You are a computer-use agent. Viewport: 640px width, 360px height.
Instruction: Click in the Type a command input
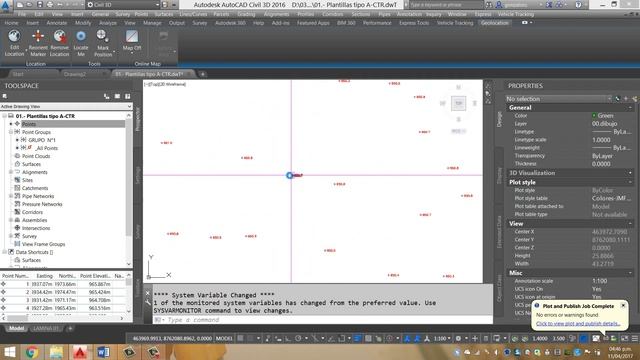click(322, 320)
